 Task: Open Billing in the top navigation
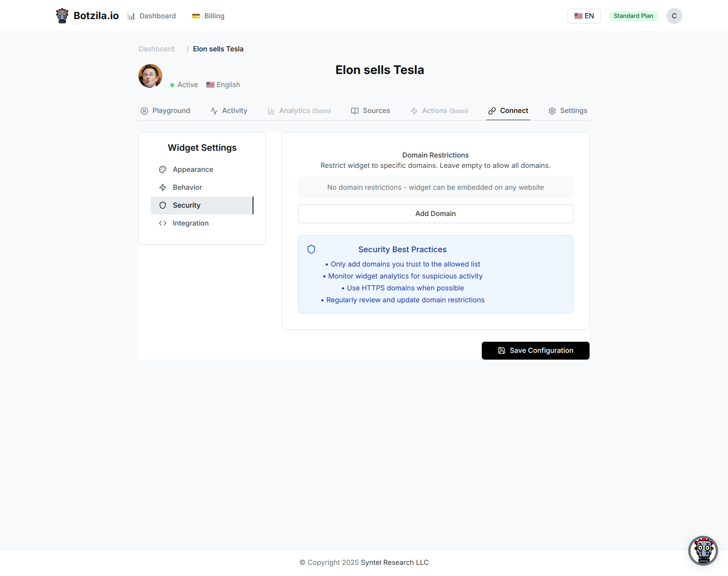click(x=208, y=16)
